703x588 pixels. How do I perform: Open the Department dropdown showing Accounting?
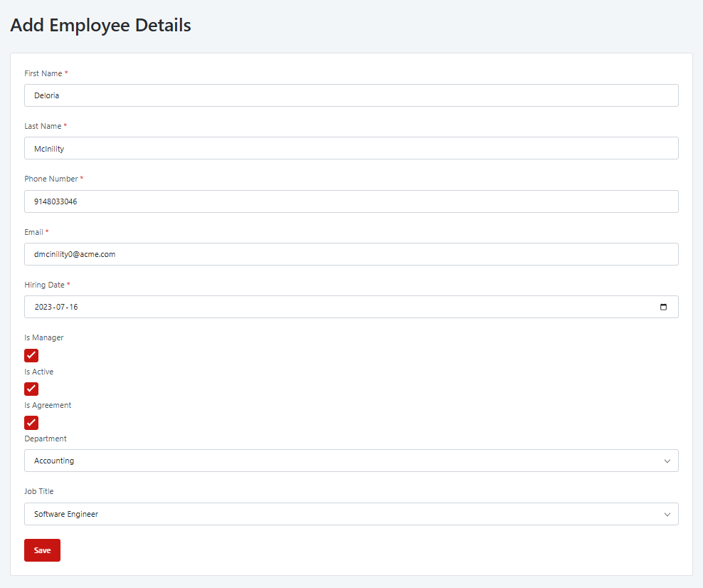coord(351,461)
